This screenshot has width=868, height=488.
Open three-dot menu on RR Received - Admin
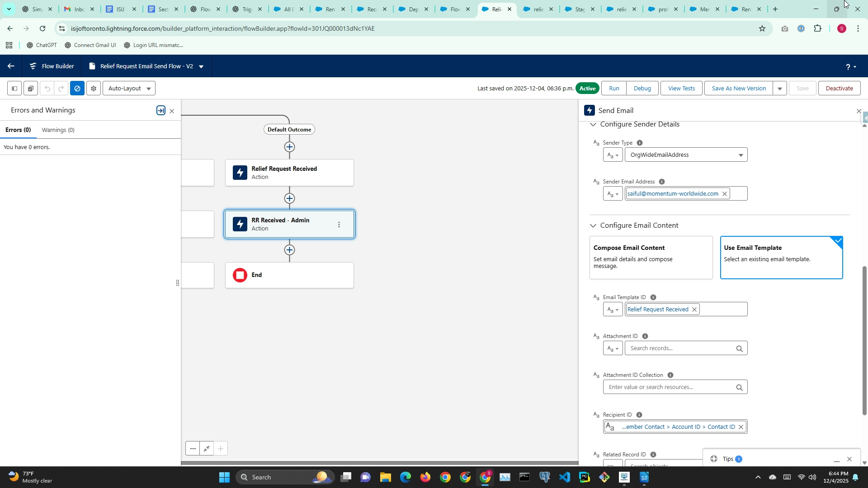pos(339,225)
